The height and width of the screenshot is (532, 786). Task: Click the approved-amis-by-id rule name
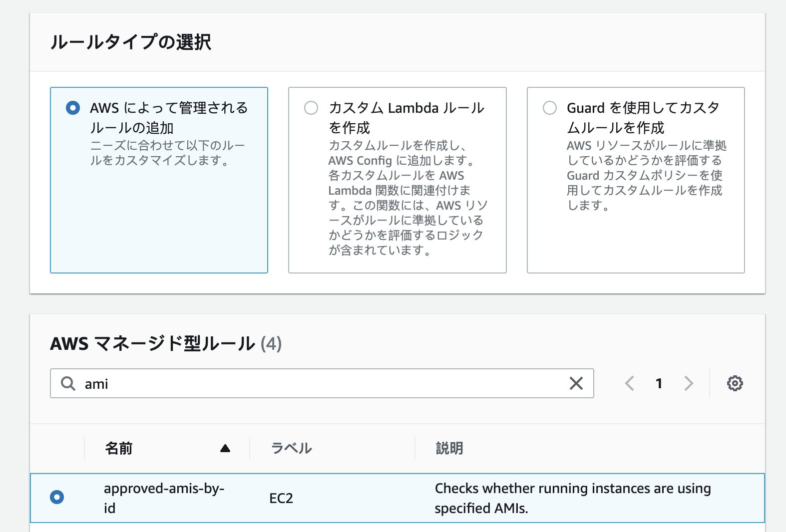pyautogui.click(x=164, y=498)
